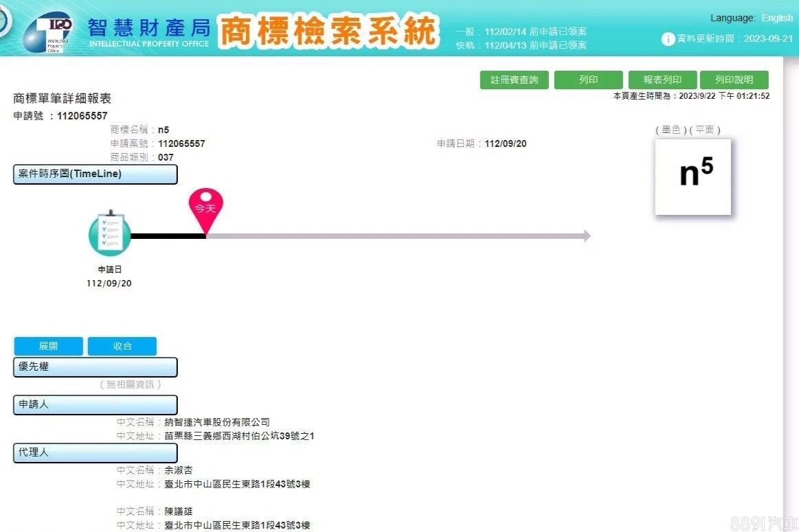This screenshot has height=532, width=799.
Task: Collapse all sections with 收合
Action: 122,346
